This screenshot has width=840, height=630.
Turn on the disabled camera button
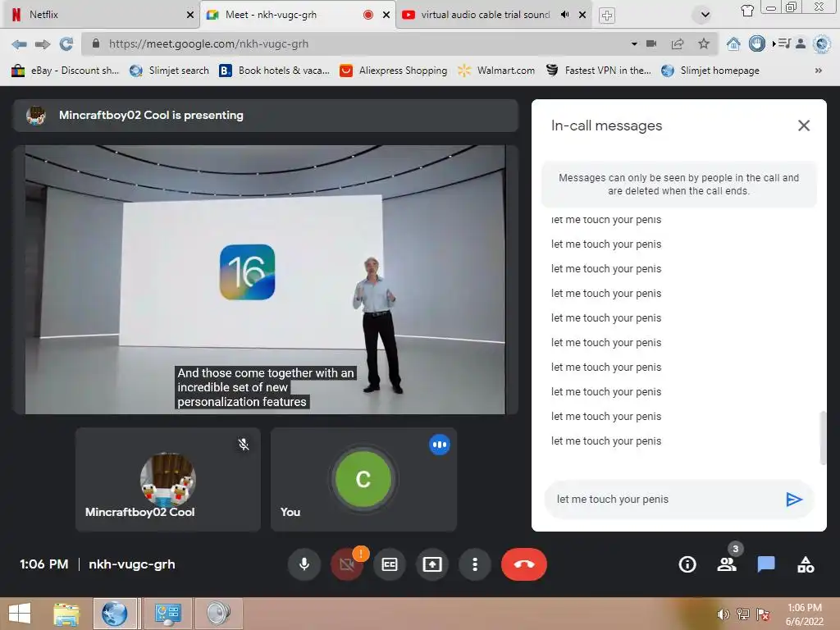pyautogui.click(x=347, y=564)
